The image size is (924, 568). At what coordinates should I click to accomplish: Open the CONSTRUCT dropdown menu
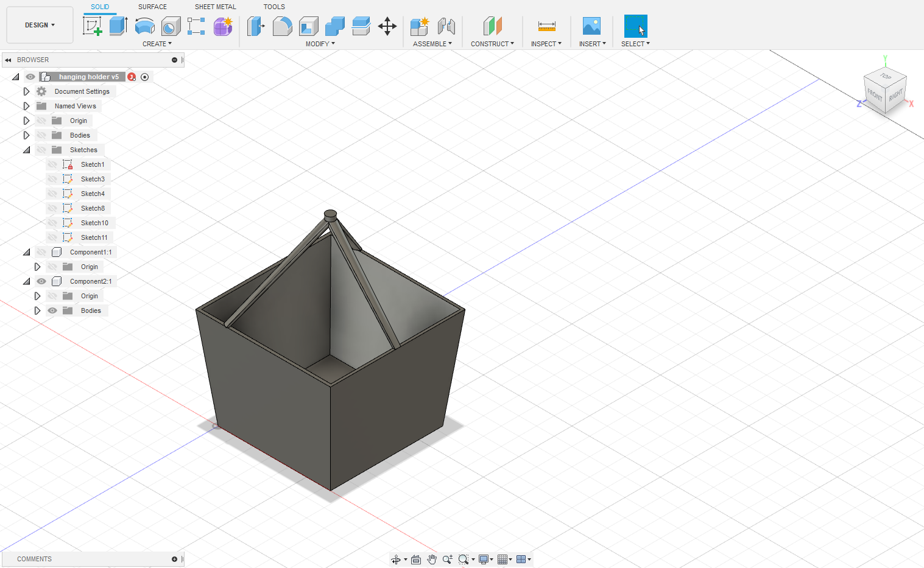coord(492,44)
